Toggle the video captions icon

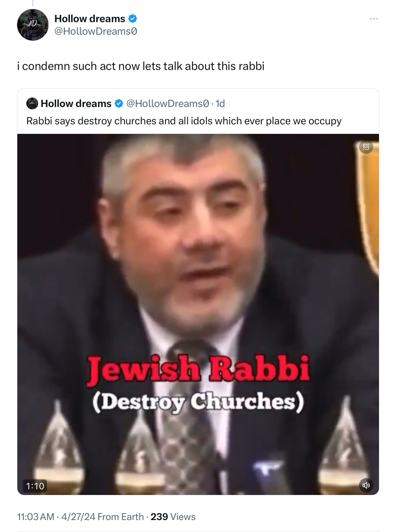coord(366,147)
